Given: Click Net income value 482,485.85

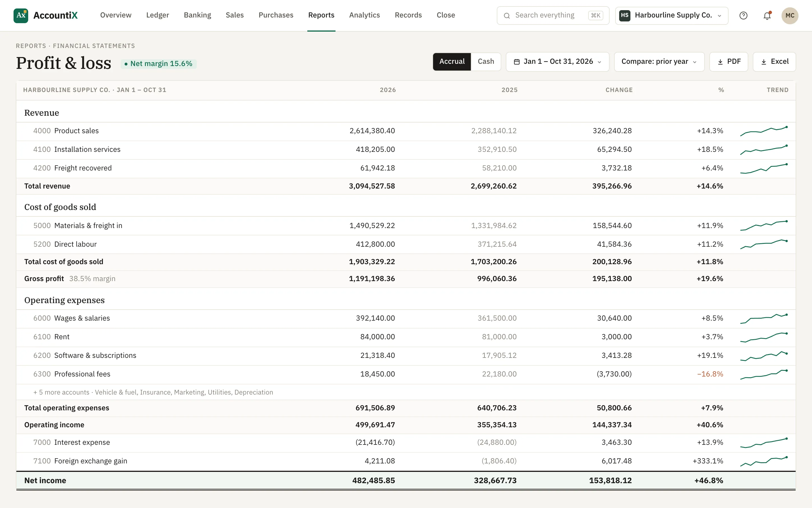Looking at the screenshot, I should pos(374,480).
